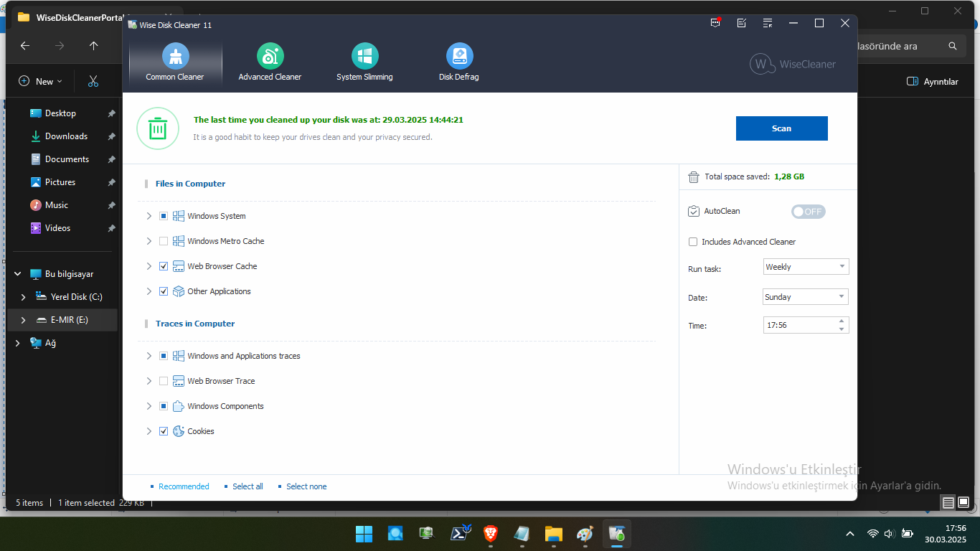This screenshot has height=551, width=980.
Task: Expand the Web Browser Trace category
Action: pos(149,381)
